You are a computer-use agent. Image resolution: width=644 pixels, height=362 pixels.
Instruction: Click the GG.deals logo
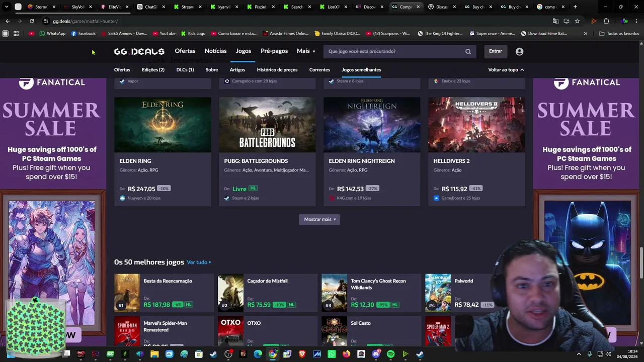tap(139, 51)
